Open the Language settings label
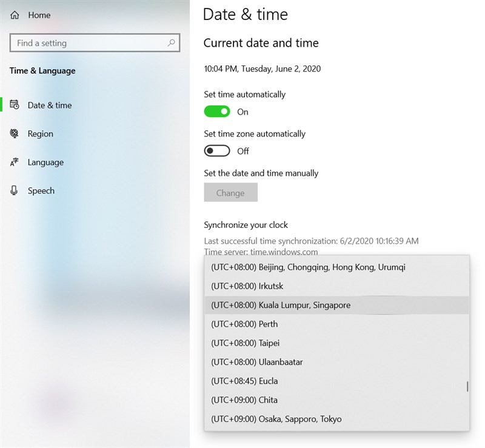The height and width of the screenshot is (448, 485). [45, 162]
